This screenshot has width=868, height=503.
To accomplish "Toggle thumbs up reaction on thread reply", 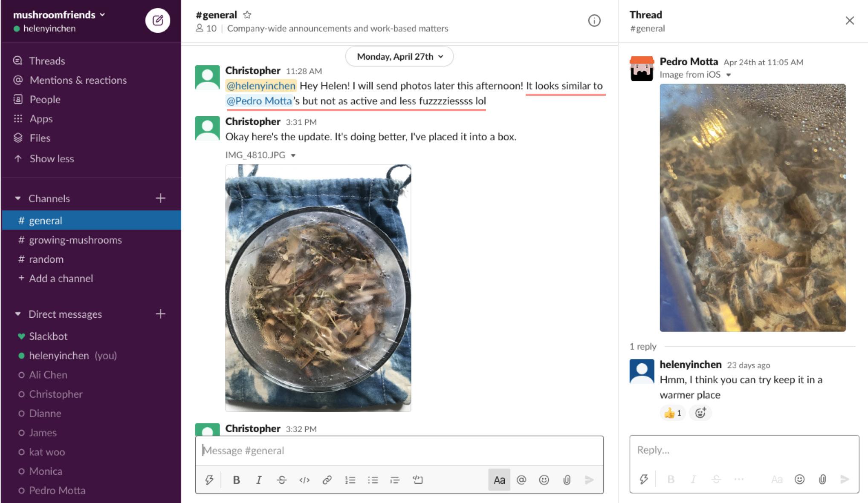I will (673, 413).
